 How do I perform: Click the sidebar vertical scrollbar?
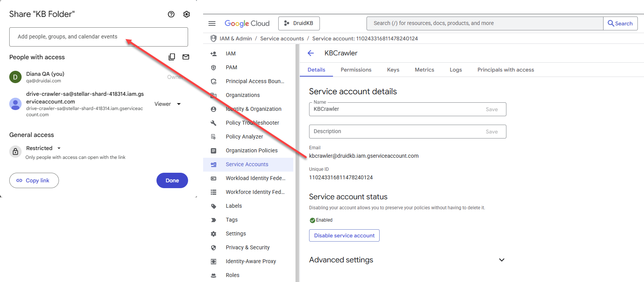click(x=297, y=163)
